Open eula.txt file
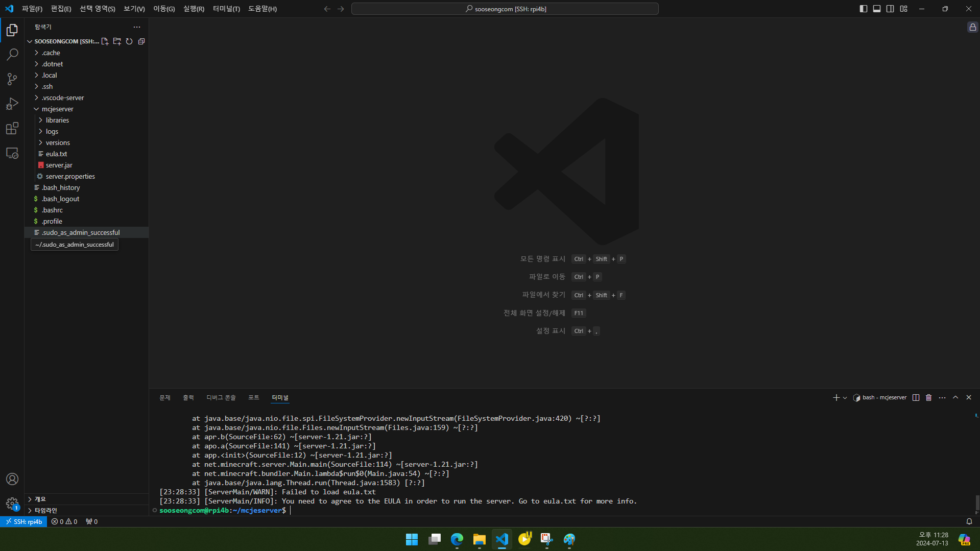980x551 pixels. coord(87,154)
